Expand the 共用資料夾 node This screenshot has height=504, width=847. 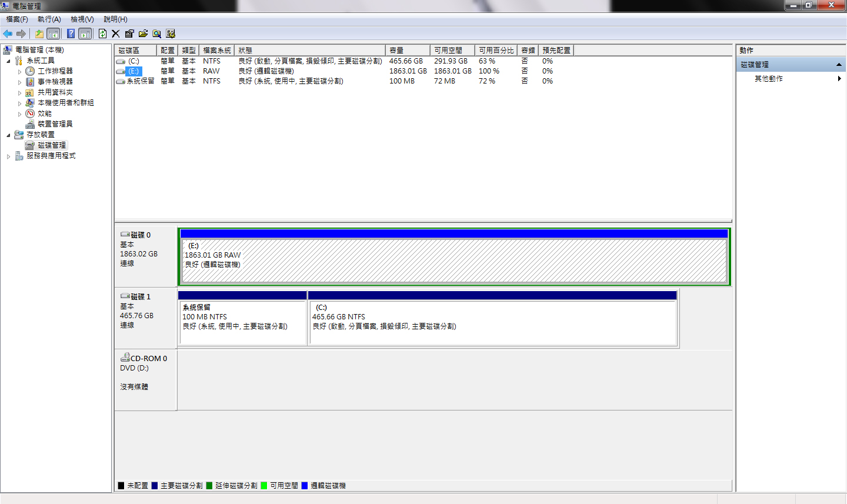(x=19, y=93)
